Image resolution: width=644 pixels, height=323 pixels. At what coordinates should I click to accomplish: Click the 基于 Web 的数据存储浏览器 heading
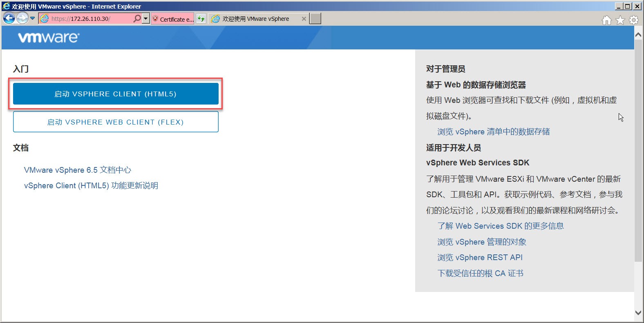coord(476,85)
